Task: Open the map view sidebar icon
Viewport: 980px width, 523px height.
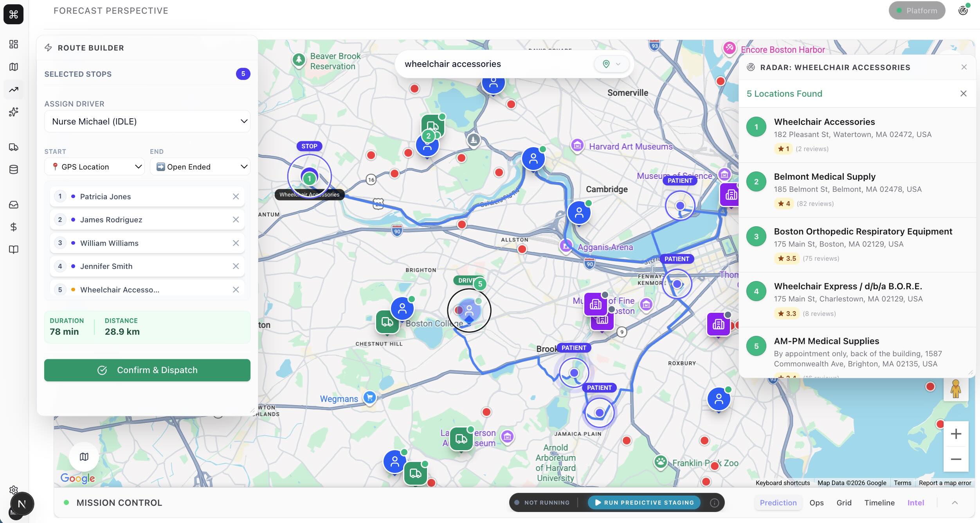Action: click(13, 67)
